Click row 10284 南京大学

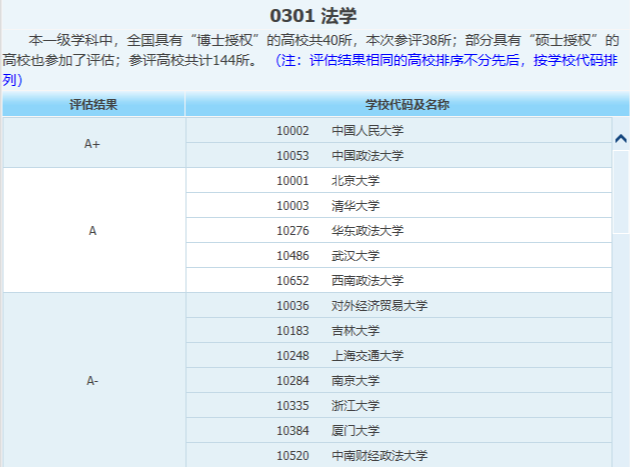point(399,380)
